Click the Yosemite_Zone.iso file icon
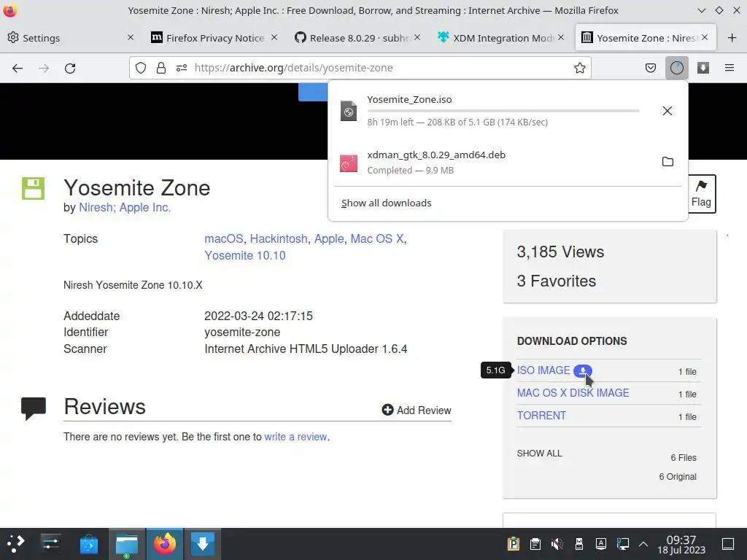The height and width of the screenshot is (560, 747). point(348,111)
